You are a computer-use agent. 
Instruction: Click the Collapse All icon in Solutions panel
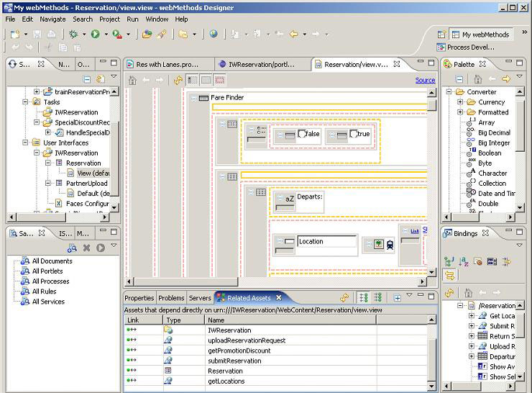coord(87,78)
